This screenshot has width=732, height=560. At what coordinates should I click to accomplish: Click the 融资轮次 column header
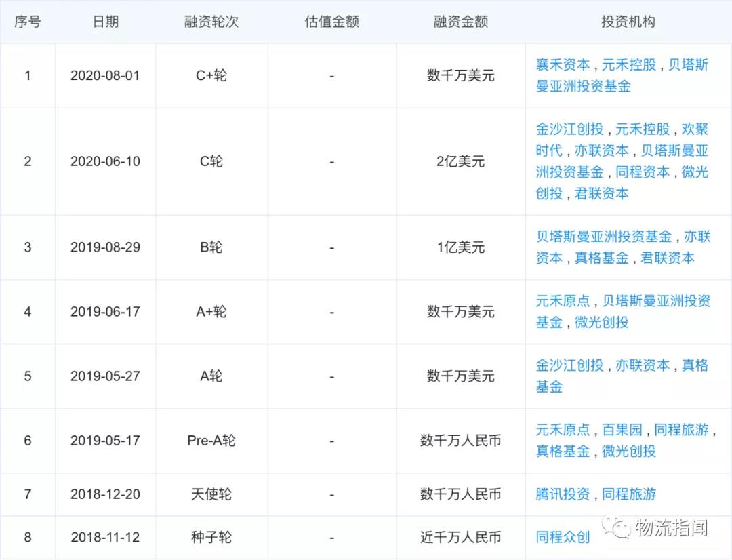pos(211,22)
